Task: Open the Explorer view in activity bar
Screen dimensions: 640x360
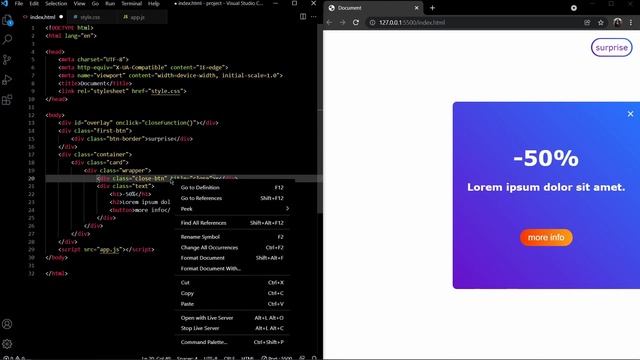Action: point(7,20)
